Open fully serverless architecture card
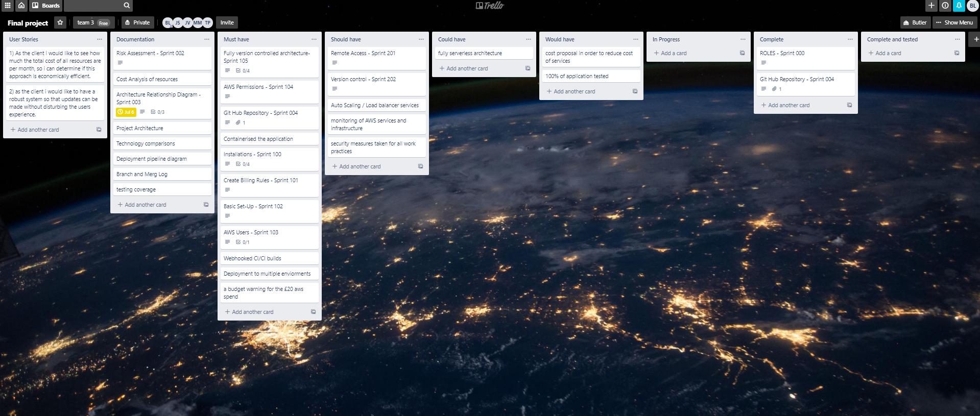The image size is (980, 416). [x=484, y=53]
